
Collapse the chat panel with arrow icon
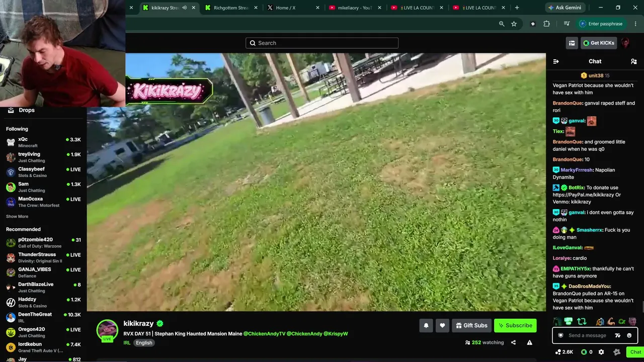(x=556, y=61)
